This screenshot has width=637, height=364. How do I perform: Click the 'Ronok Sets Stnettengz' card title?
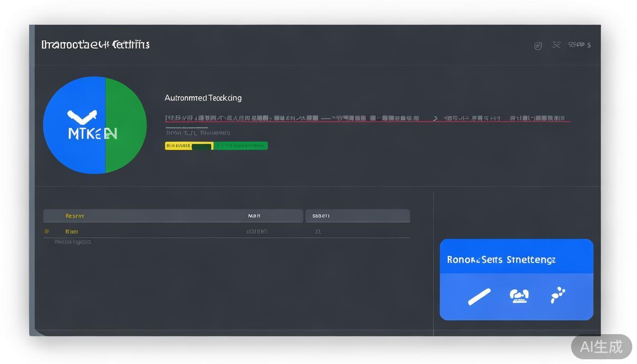(x=501, y=260)
